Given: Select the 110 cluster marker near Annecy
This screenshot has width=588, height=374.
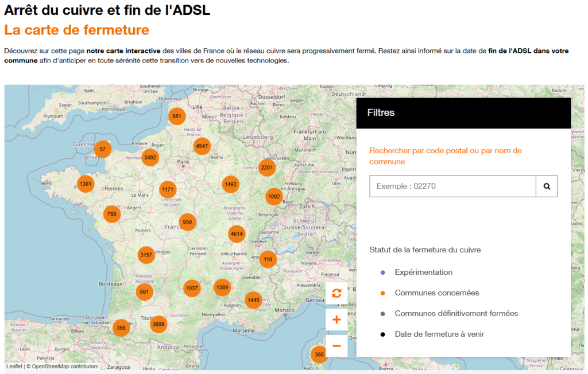Looking at the screenshot, I should pos(268,259).
